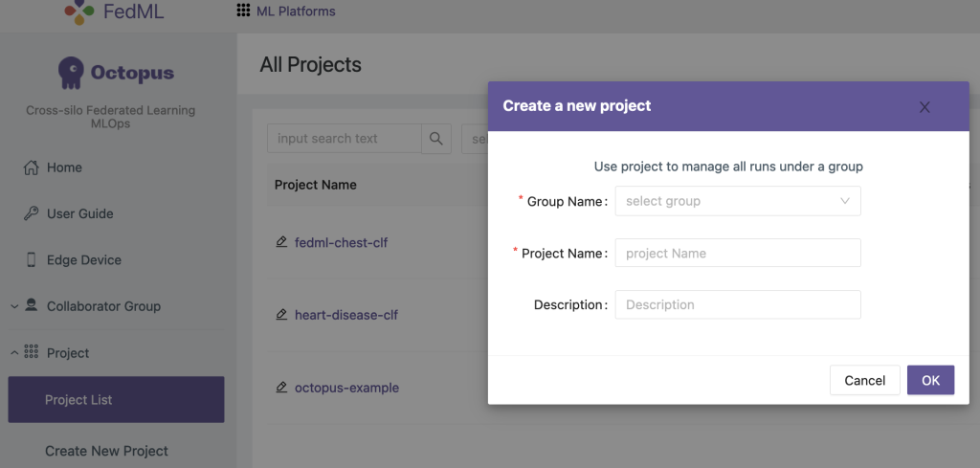Viewport: 980px width, 468px height.
Task: Go to Home in the sidebar
Action: coord(64,167)
